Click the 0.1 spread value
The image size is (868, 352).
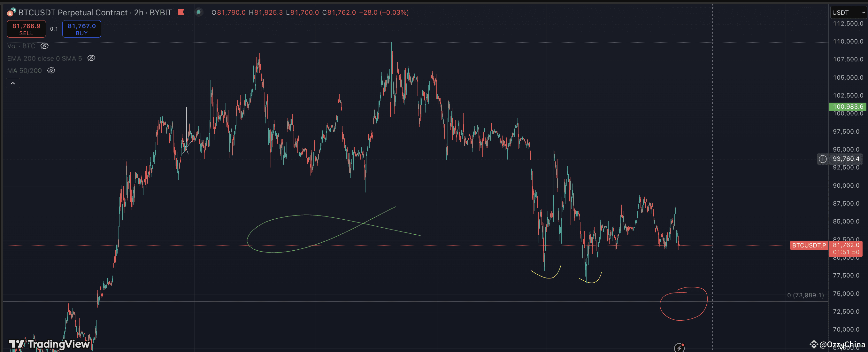[x=54, y=29]
